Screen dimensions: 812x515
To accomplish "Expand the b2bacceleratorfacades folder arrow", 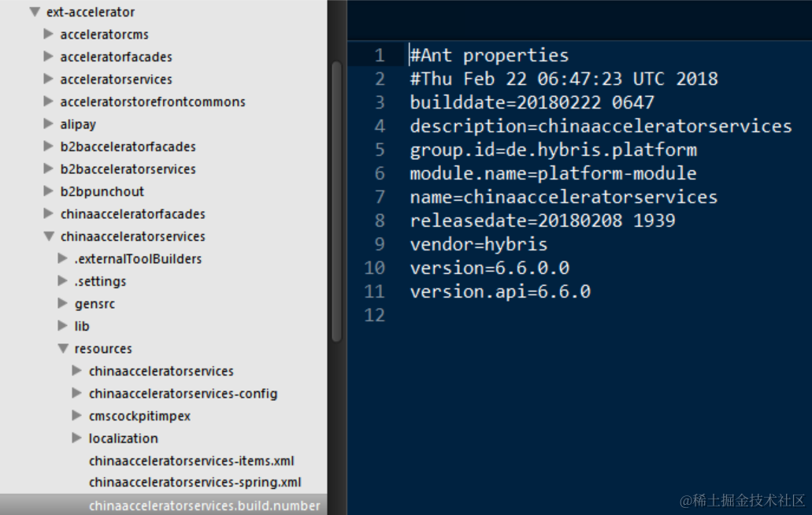I will (x=48, y=146).
